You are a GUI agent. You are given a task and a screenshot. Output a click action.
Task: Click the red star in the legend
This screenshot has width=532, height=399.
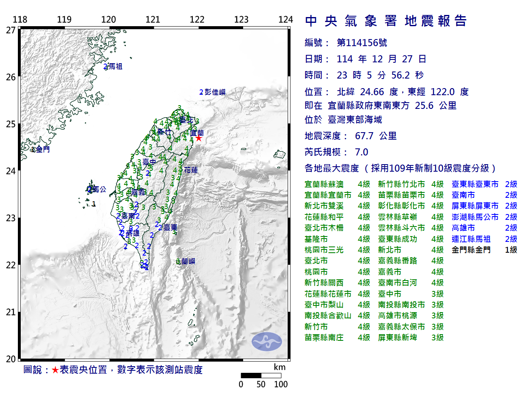(x=55, y=370)
